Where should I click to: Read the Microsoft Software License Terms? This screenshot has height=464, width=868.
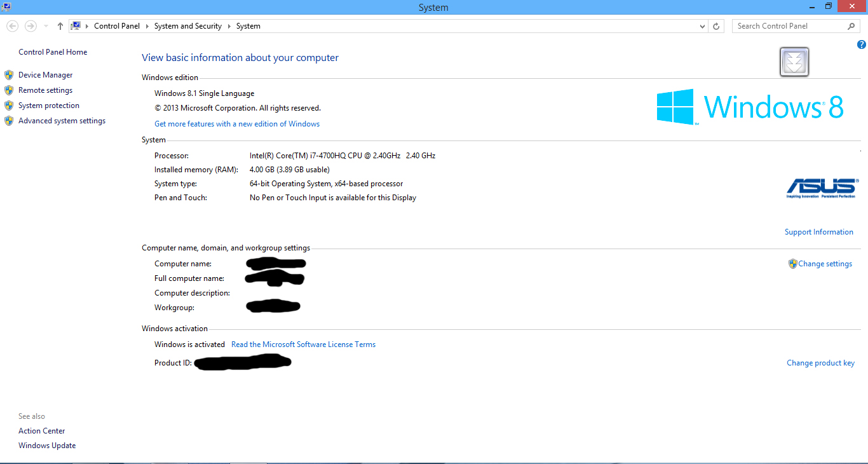(304, 345)
